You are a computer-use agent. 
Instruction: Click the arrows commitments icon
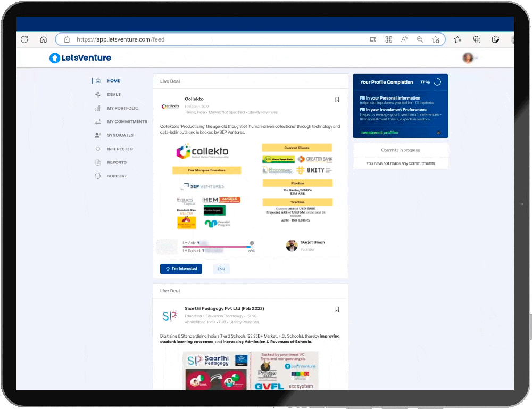tap(98, 121)
